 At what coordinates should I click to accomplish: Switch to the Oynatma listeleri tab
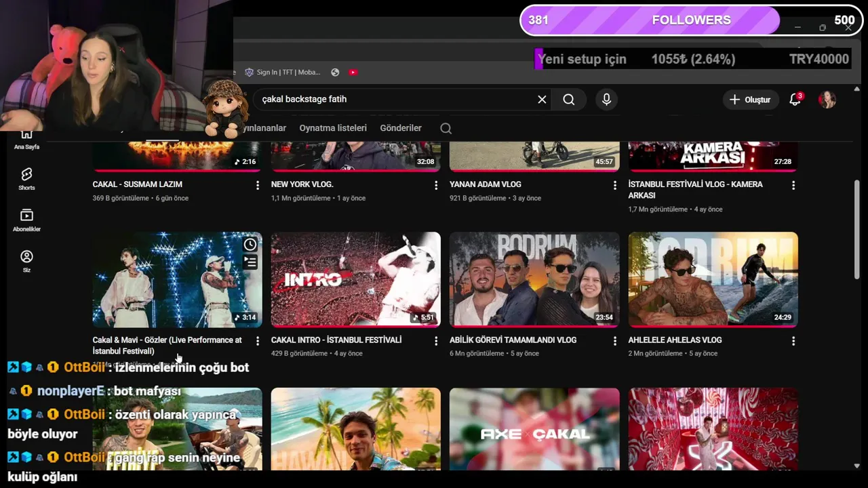pos(333,128)
